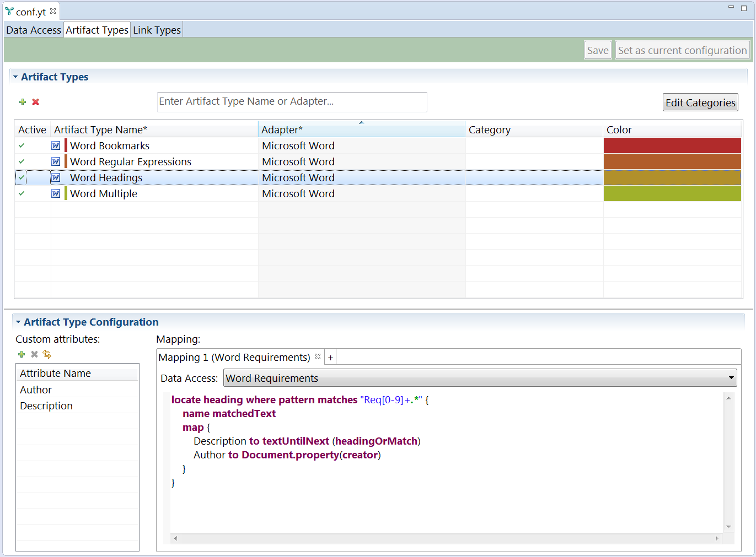Screen dimensions: 756x557
Task: Click the red color swatch for Word Bookmarks
Action: click(x=672, y=145)
